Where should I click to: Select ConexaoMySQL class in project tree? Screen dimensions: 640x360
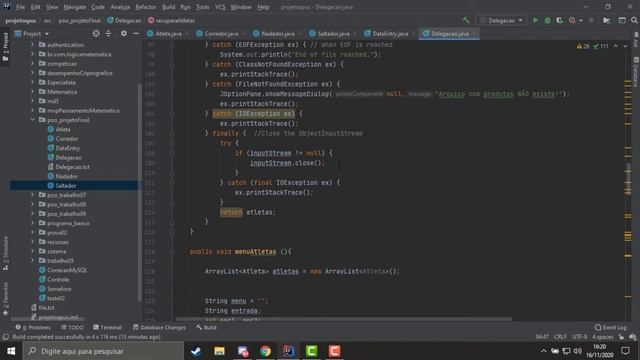tap(67, 270)
